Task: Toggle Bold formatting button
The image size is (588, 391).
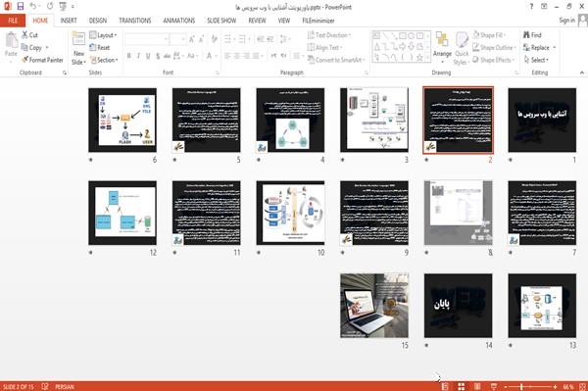Action: (129, 56)
